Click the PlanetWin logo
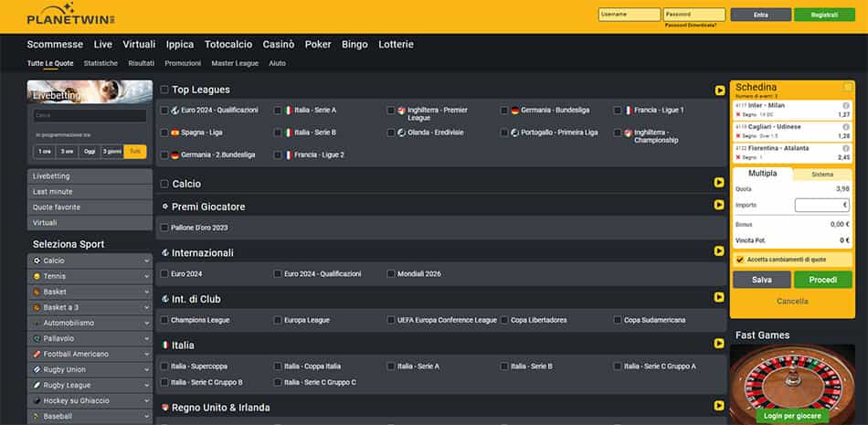The height and width of the screenshot is (425, 868). tap(71, 15)
